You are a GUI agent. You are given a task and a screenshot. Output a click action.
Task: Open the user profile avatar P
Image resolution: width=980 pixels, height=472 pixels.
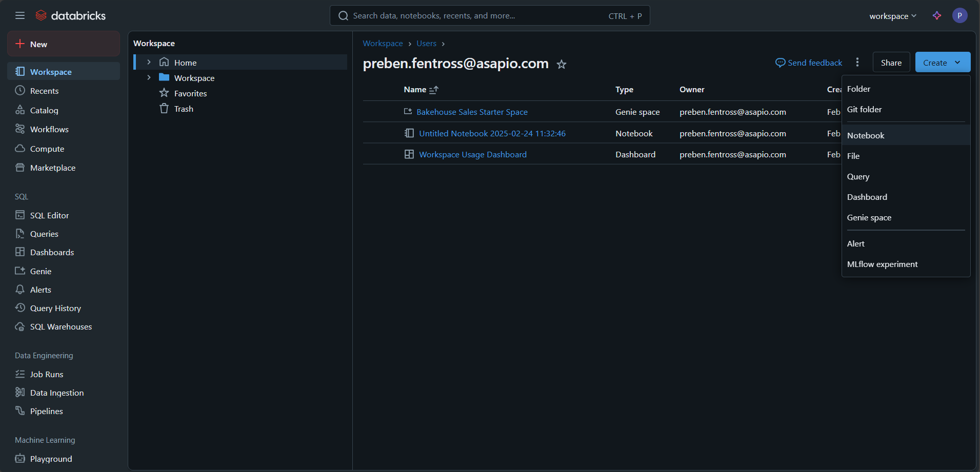959,15
